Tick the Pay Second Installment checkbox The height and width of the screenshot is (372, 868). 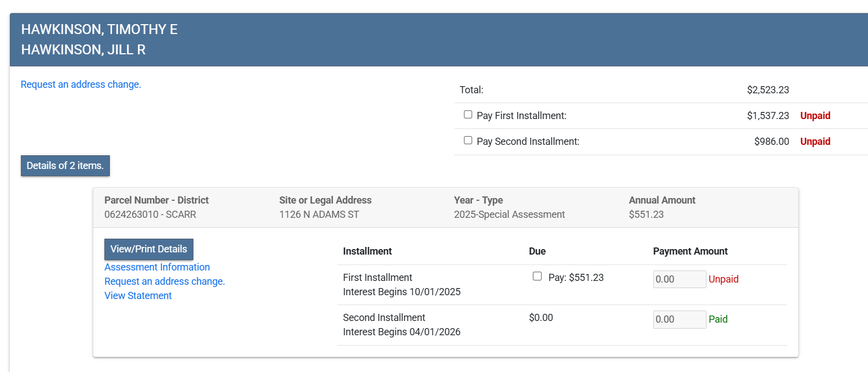click(x=468, y=140)
